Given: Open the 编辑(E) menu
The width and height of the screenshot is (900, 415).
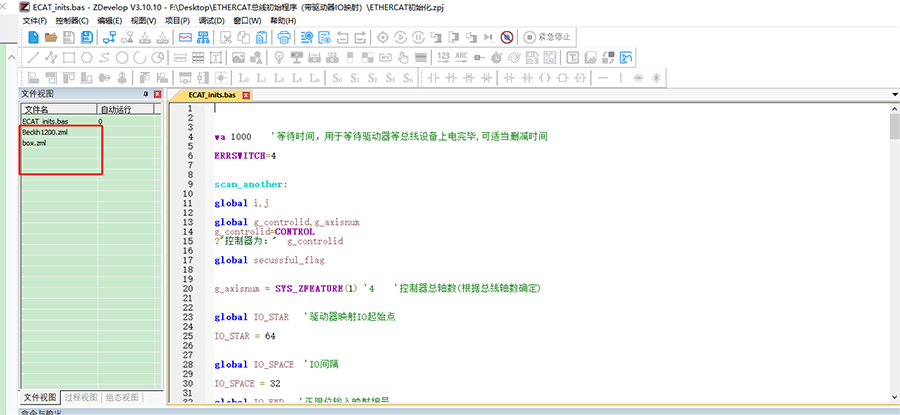Looking at the screenshot, I should (x=110, y=21).
